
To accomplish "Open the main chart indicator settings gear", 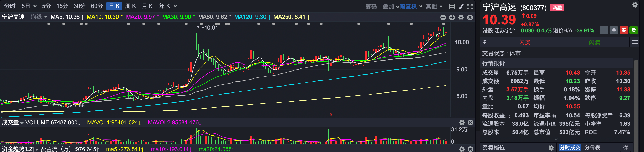I will 461,17.
